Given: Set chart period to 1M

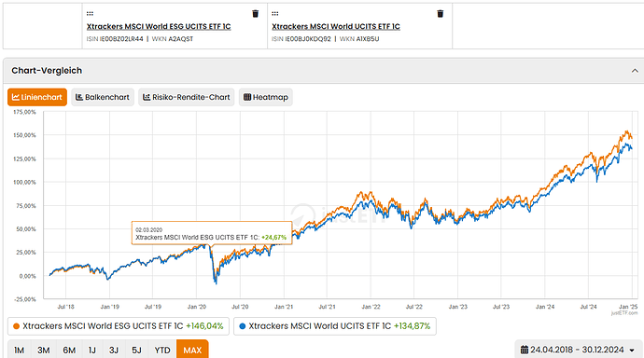Looking at the screenshot, I should (20, 351).
